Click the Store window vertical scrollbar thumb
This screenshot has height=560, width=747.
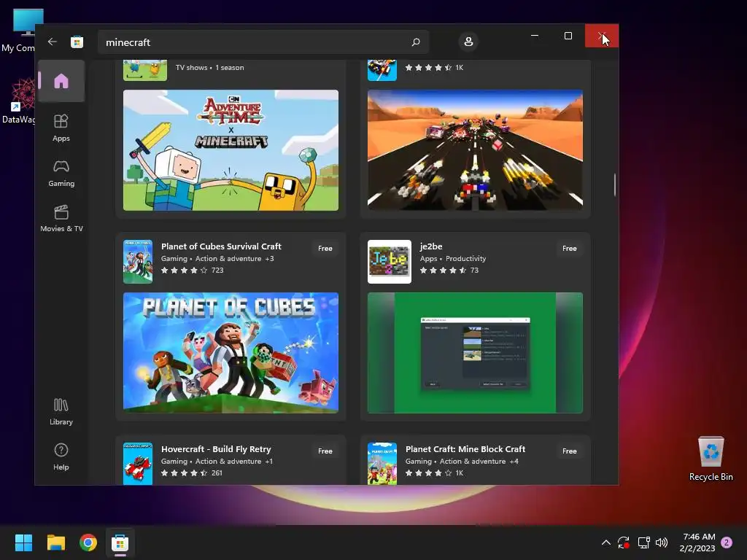[x=614, y=184]
